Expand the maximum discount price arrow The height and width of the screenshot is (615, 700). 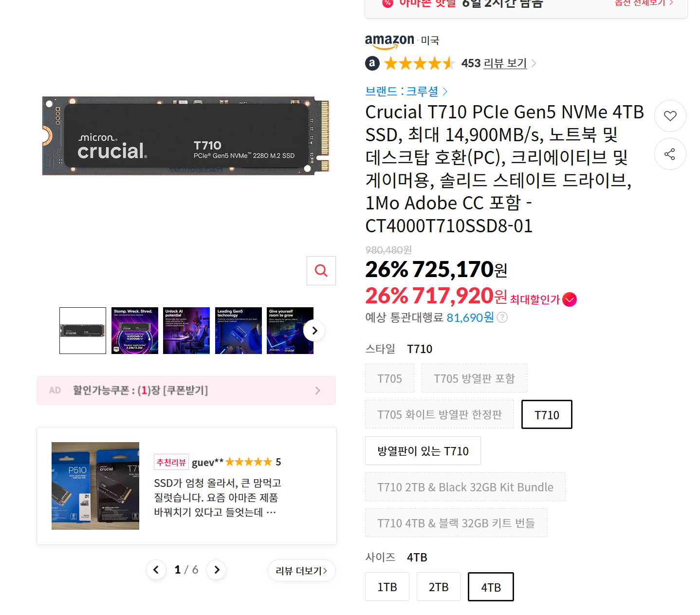coord(570,299)
